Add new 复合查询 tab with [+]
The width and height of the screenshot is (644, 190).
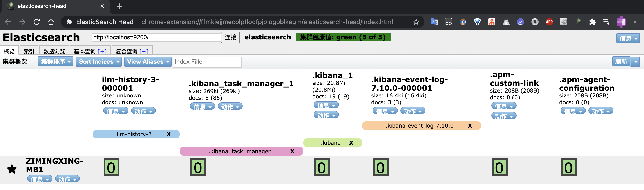(144, 51)
